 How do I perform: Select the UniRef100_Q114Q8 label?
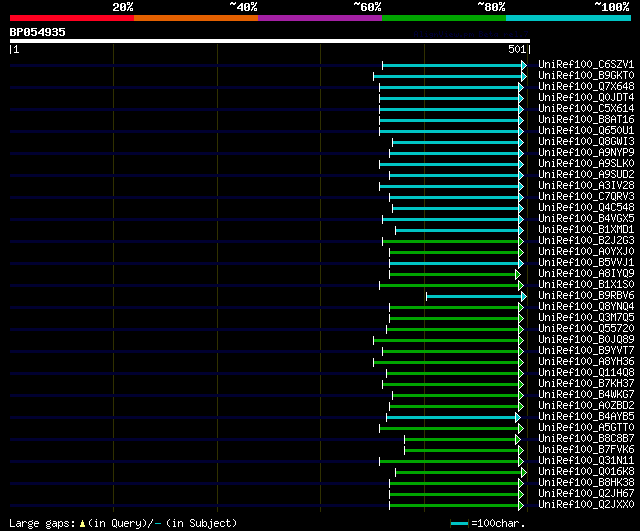pos(586,373)
